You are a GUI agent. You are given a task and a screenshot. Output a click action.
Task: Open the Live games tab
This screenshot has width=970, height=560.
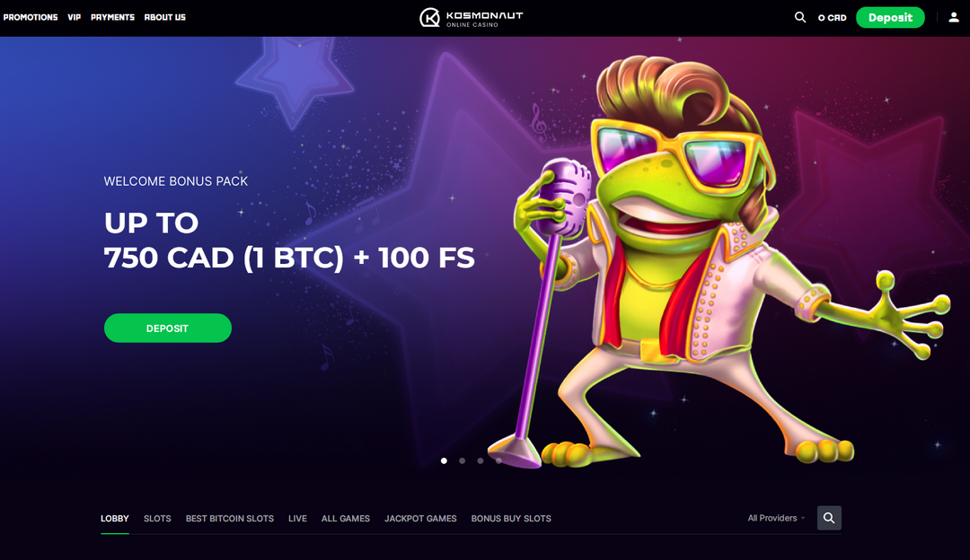[297, 519]
